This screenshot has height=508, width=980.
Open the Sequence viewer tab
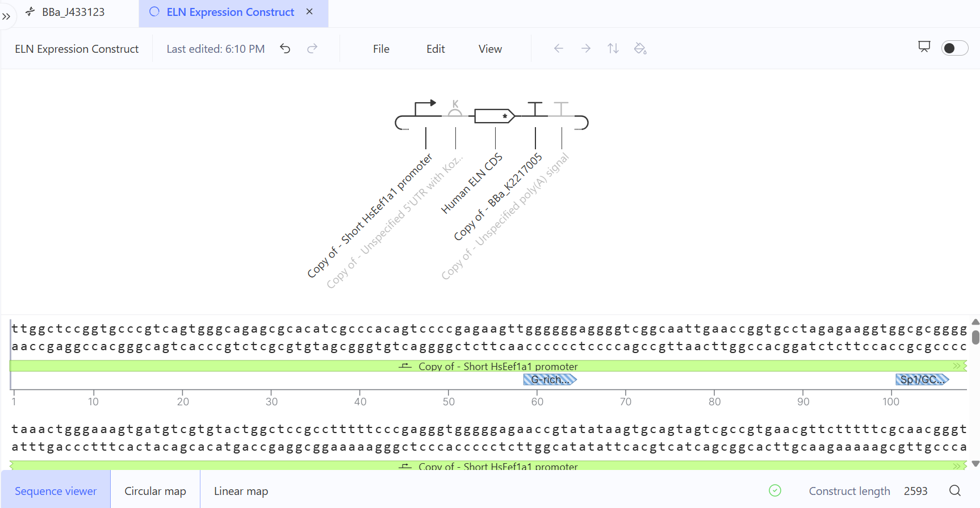(56, 491)
